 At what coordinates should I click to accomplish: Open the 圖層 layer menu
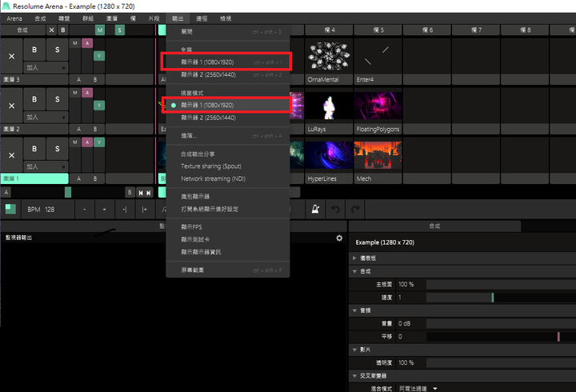[x=112, y=18]
